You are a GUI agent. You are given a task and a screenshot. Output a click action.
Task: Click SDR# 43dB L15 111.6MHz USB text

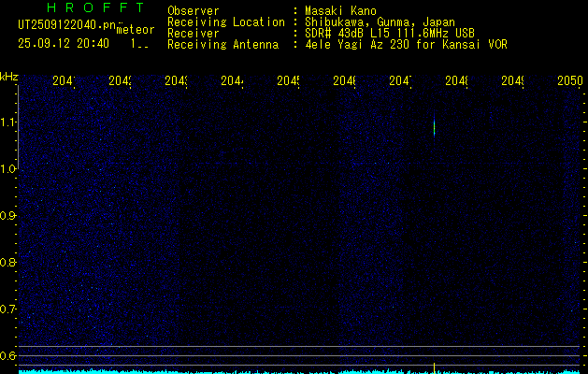tap(390, 34)
